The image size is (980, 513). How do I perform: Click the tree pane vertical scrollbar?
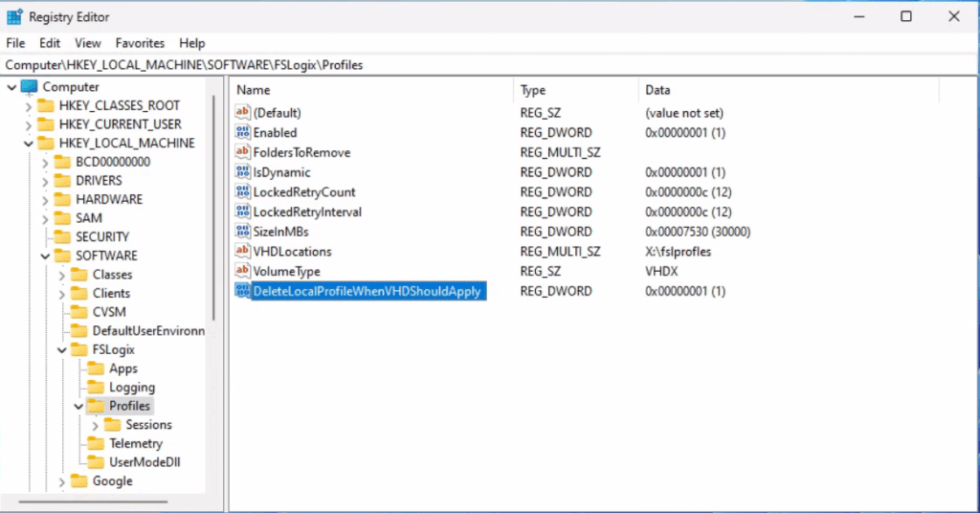point(213,206)
